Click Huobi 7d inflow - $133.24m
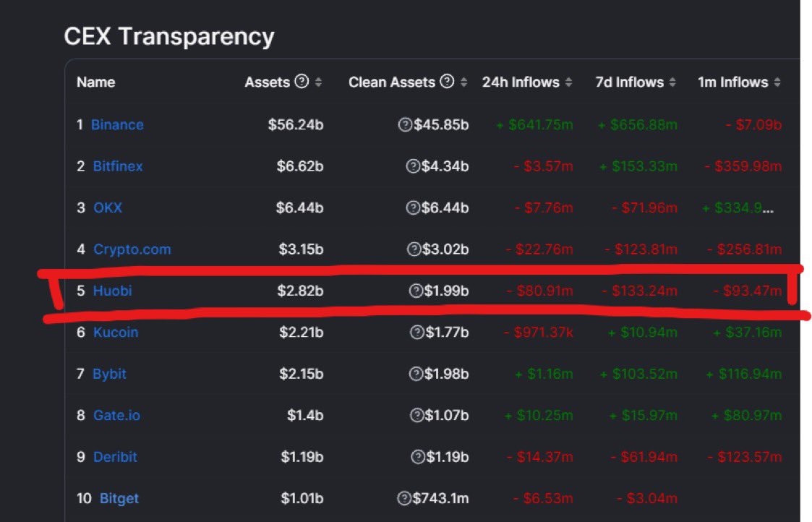812x522 pixels. coord(640,291)
